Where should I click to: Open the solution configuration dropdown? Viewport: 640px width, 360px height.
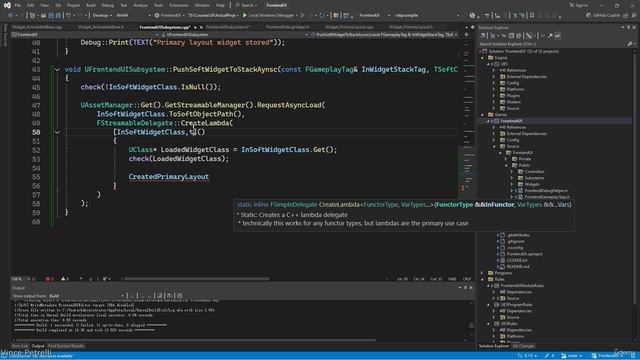pos(102,16)
